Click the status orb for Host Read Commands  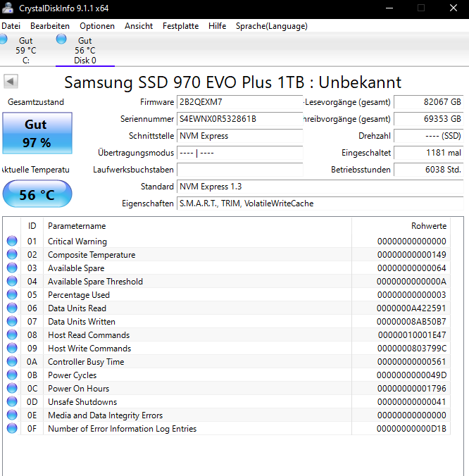12,334
